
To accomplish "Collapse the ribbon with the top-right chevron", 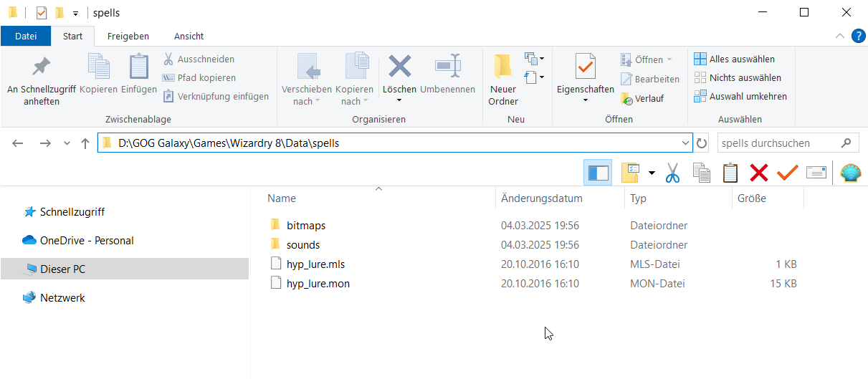I will [840, 36].
